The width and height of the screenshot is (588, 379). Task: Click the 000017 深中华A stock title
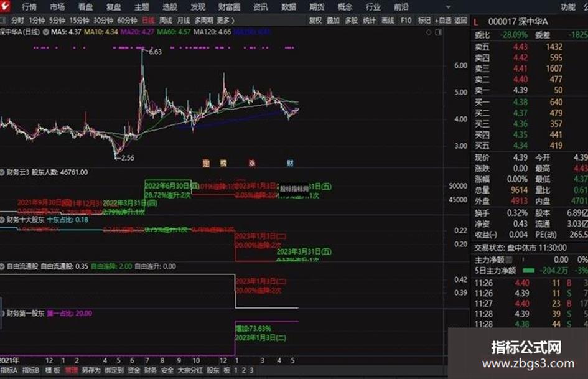(x=518, y=22)
